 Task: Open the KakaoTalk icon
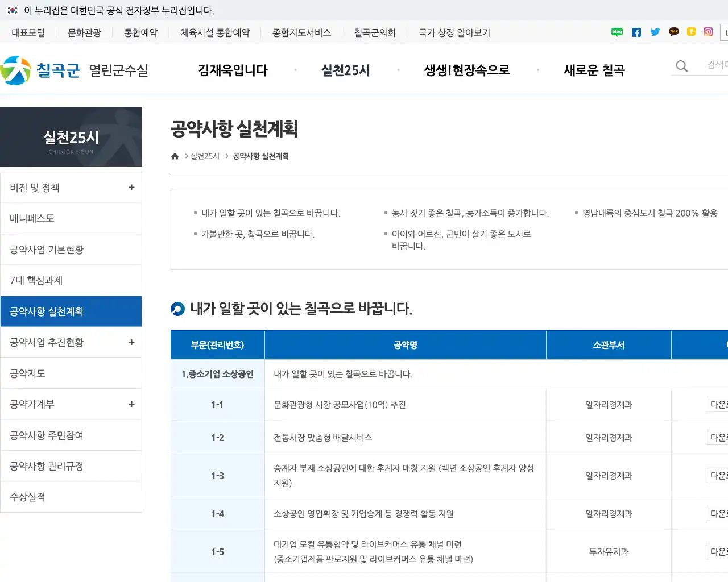[x=674, y=32]
